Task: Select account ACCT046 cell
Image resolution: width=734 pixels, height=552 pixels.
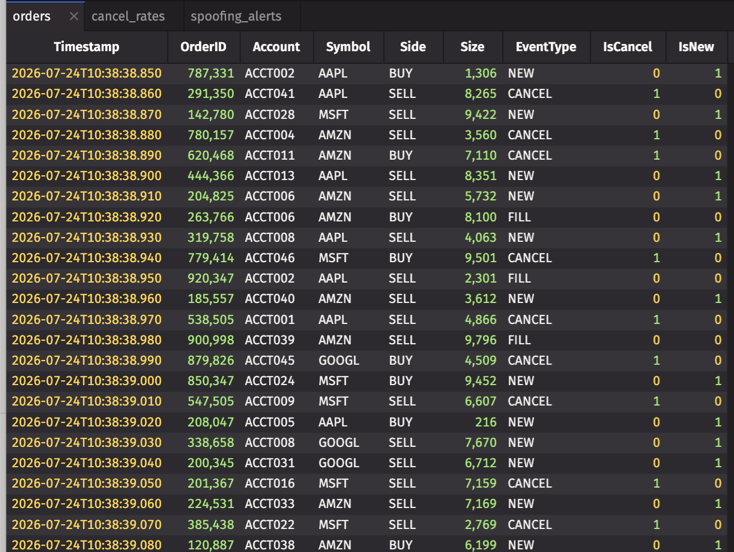Action: [276, 258]
